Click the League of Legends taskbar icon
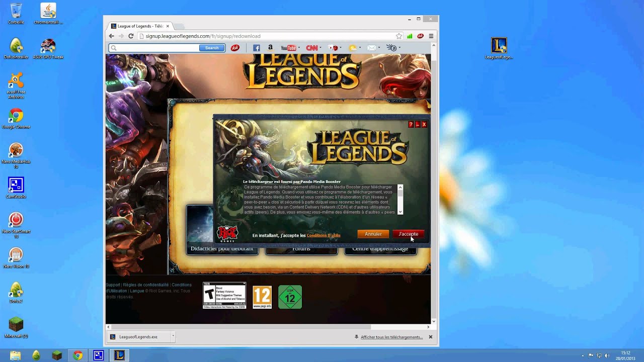This screenshot has height=362, width=644. tap(119, 355)
